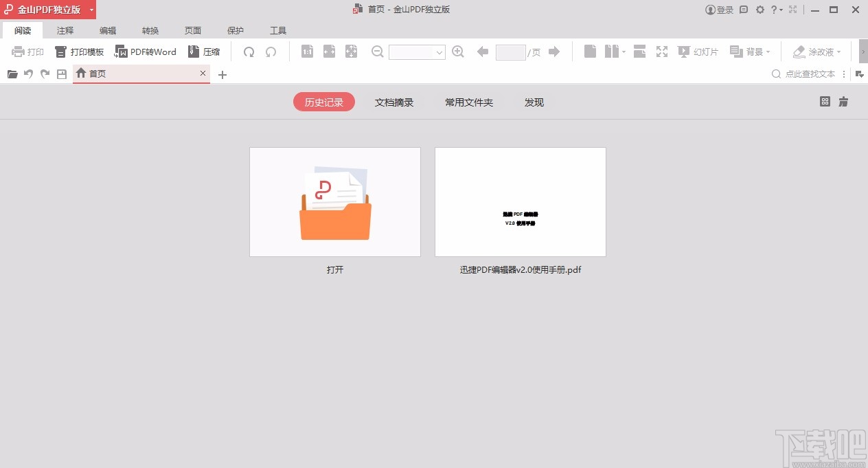
Task: Open the 文档摘录 section
Action: 393,102
